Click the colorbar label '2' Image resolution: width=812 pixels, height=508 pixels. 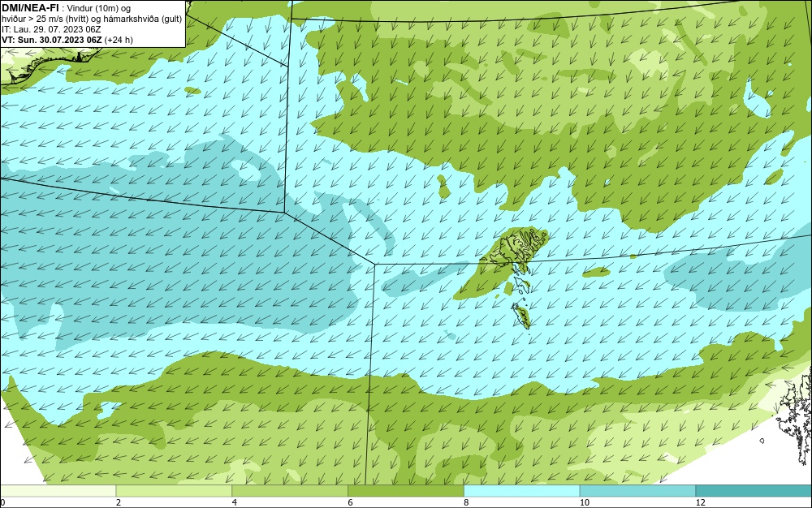(x=118, y=502)
